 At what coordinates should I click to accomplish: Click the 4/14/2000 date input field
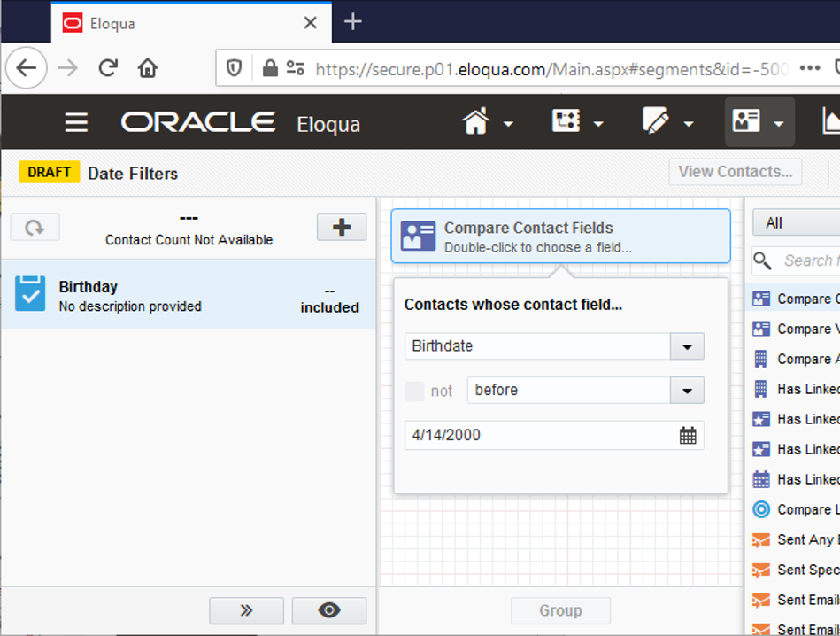tap(540, 435)
